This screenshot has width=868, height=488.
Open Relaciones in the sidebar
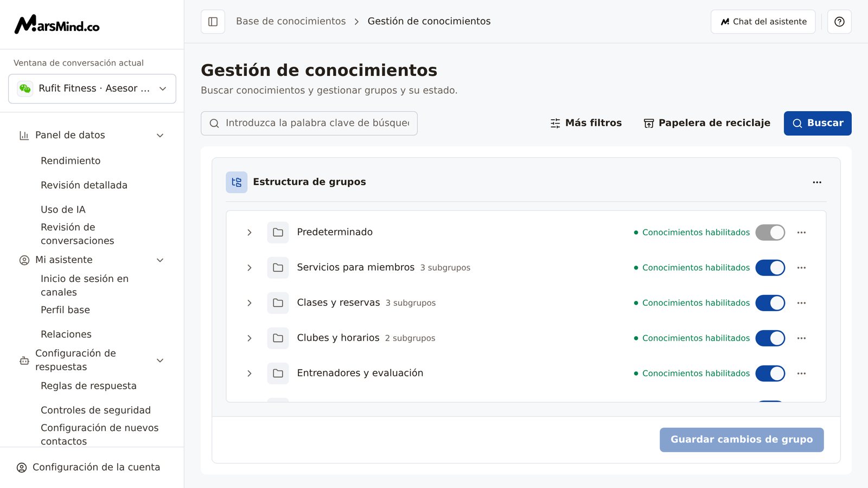point(66,335)
